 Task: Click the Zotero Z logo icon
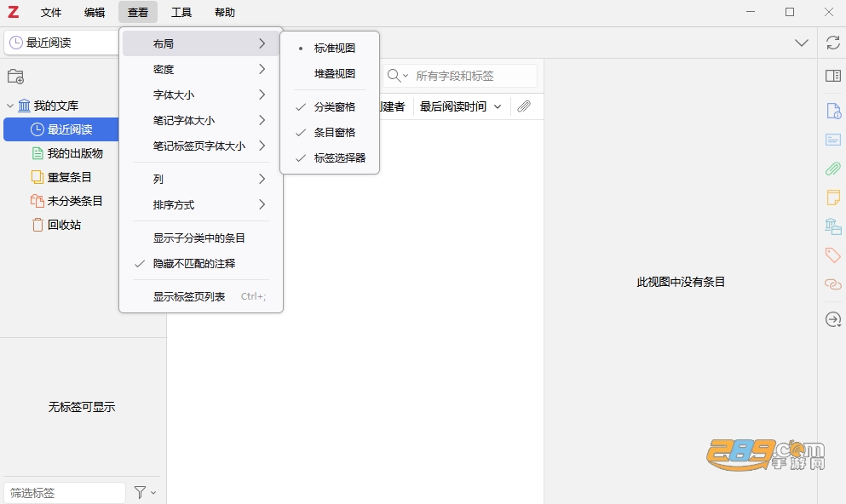[x=13, y=12]
